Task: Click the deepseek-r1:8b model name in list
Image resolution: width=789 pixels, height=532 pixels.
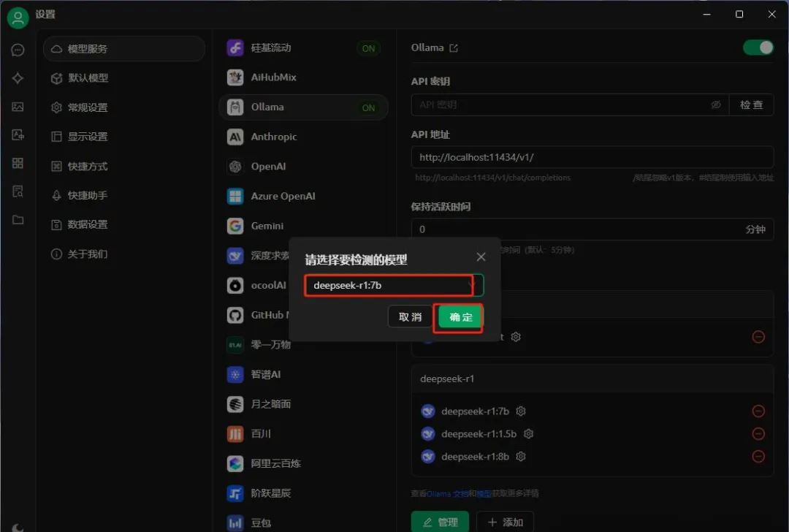Action: click(475, 457)
